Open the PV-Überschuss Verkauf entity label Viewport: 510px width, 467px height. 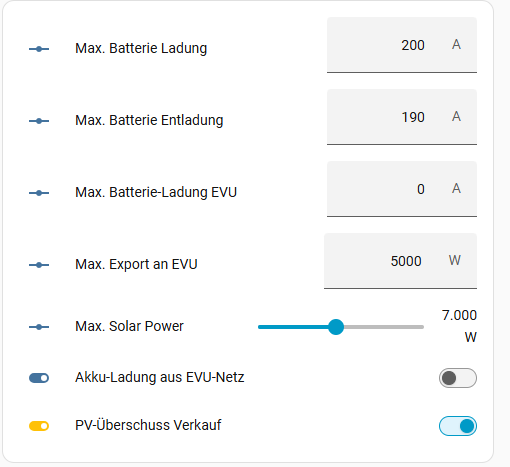click(x=148, y=425)
